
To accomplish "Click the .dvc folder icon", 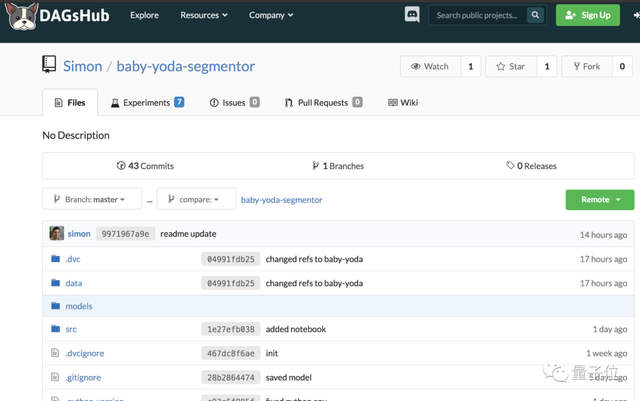I will tap(56, 258).
